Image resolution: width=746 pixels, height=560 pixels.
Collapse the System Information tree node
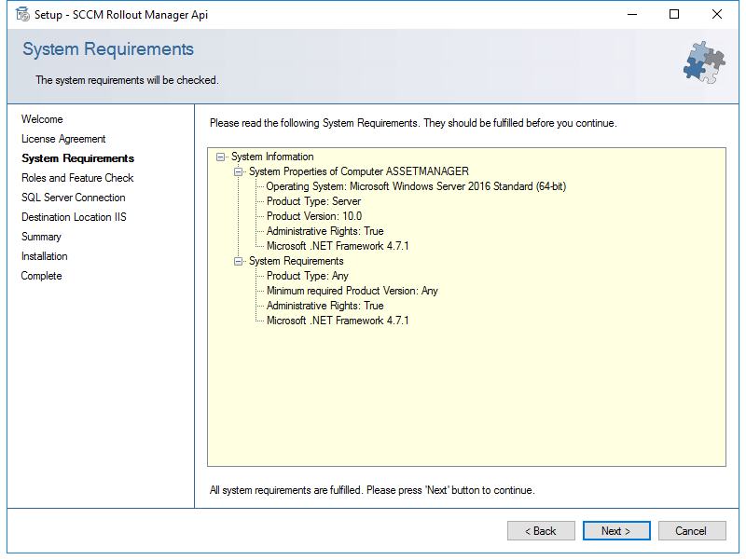(x=220, y=157)
